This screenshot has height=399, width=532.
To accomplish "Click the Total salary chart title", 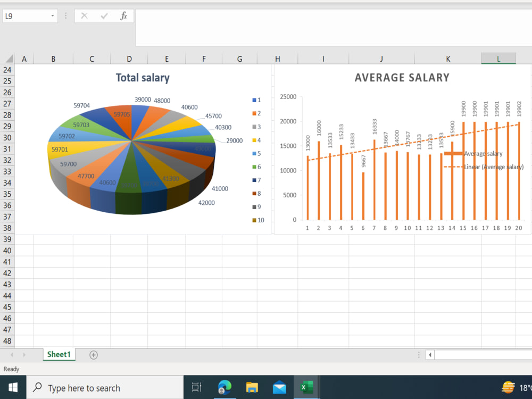I will (x=143, y=78).
